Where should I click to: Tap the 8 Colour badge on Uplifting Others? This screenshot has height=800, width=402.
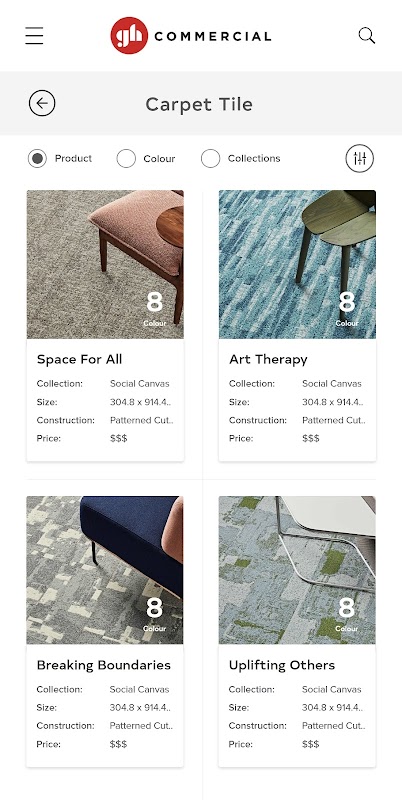(347, 614)
